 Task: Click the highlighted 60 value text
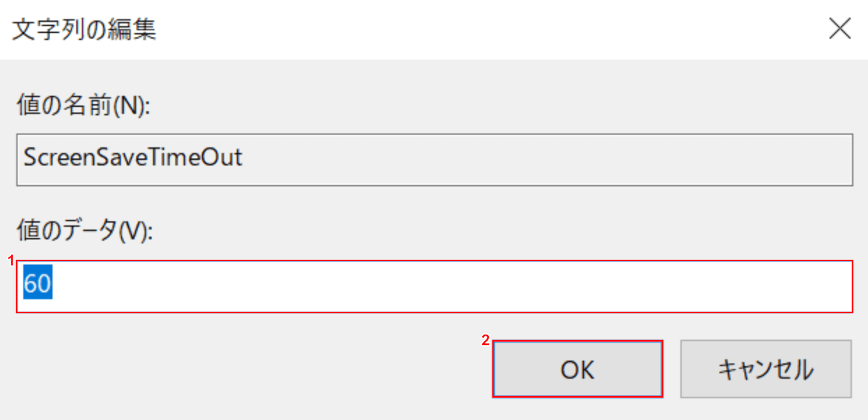38,285
